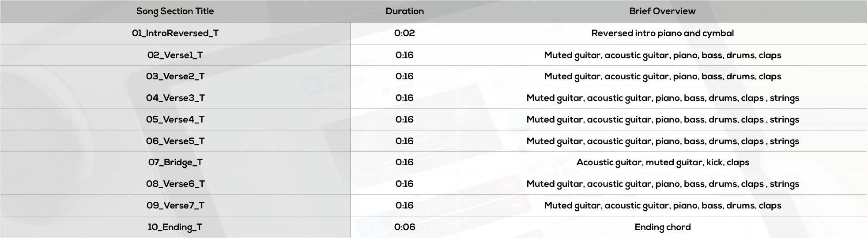Screen dimensions: 868x238
Task: Click the overview text in the 09_Verse7_T row
Action: 662,205
